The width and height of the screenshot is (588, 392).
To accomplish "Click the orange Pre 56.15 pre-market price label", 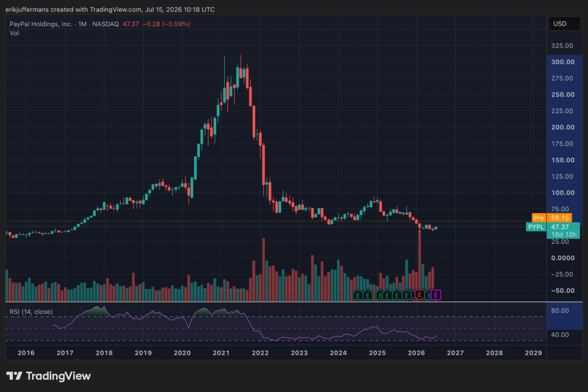I will (552, 218).
